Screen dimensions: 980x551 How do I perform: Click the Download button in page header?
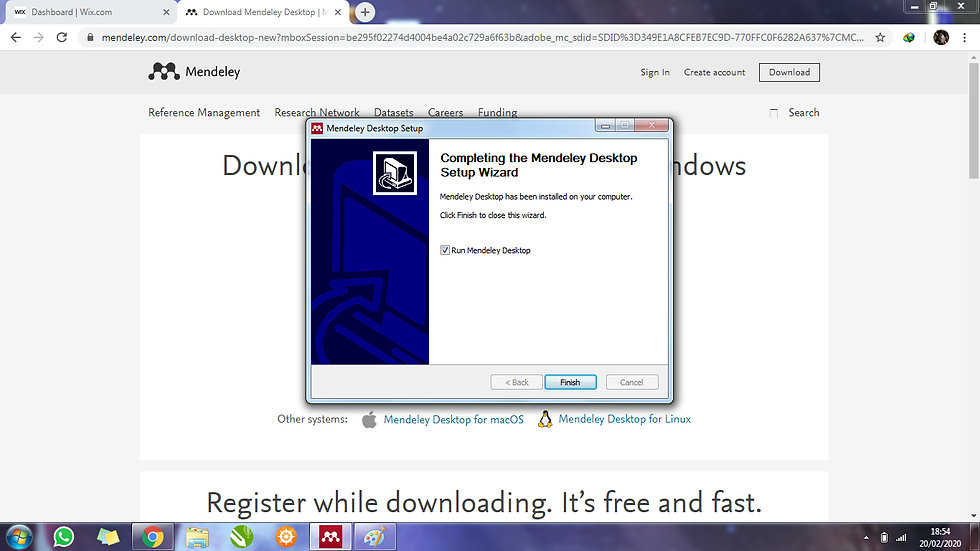tap(789, 72)
